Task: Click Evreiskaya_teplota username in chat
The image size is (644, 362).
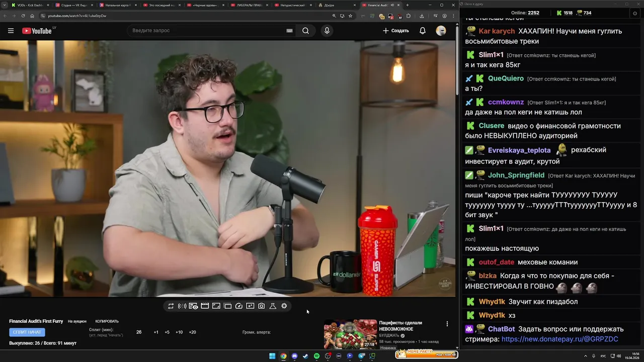Action: click(519, 150)
